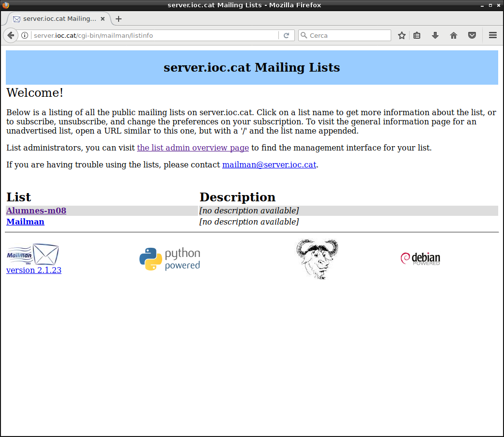The height and width of the screenshot is (437, 504).
Task: Visit the list admin overview page
Action: click(x=193, y=148)
